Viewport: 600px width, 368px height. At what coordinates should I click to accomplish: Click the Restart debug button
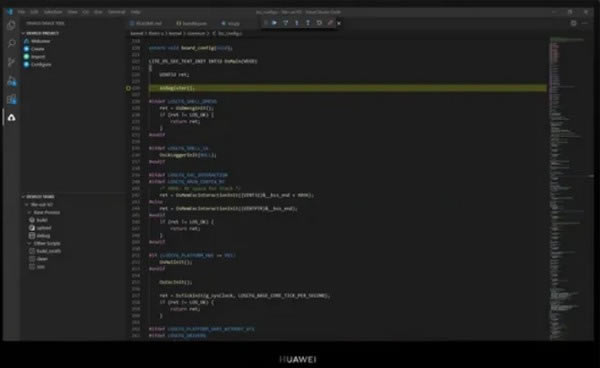pos(319,23)
